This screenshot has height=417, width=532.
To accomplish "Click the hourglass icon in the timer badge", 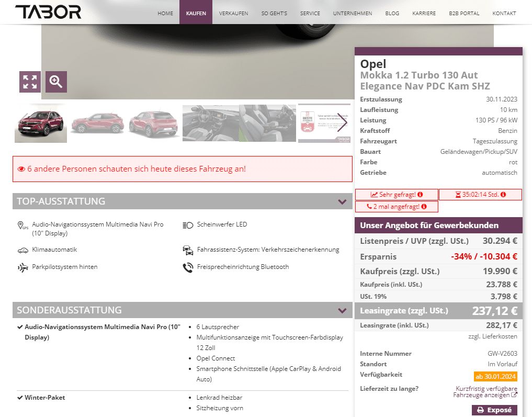I will tap(458, 195).
